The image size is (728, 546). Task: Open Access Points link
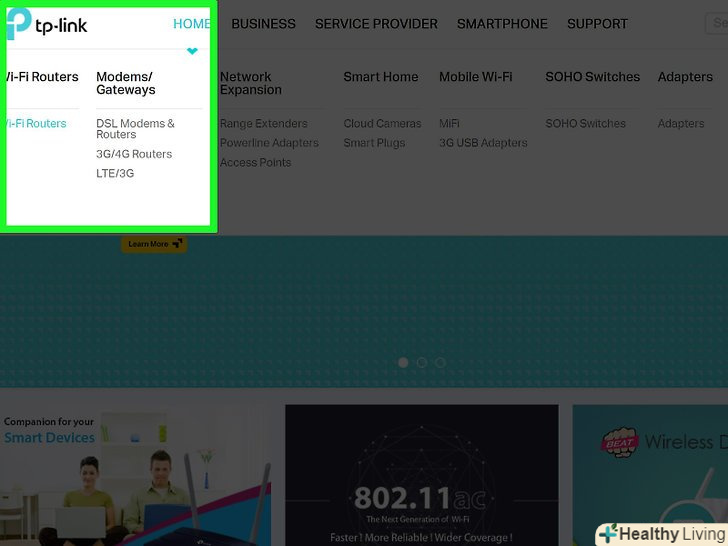(x=256, y=162)
